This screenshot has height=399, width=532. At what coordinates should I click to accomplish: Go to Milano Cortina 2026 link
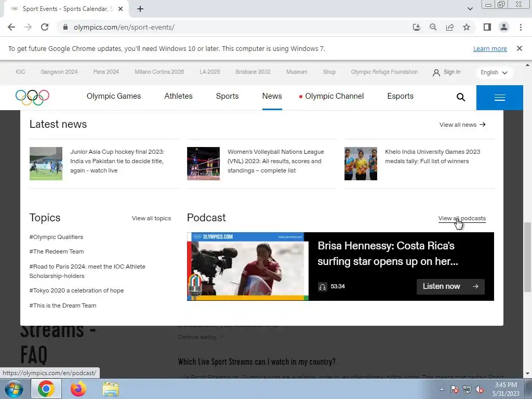(x=159, y=72)
